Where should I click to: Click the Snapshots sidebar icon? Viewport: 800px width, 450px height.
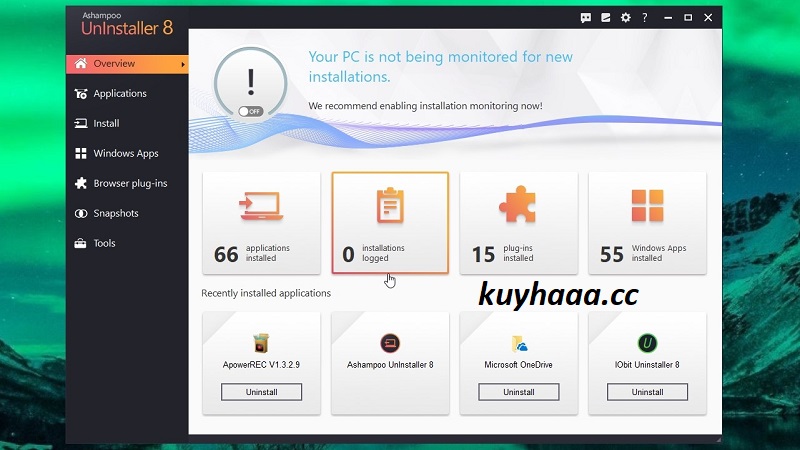(x=81, y=213)
